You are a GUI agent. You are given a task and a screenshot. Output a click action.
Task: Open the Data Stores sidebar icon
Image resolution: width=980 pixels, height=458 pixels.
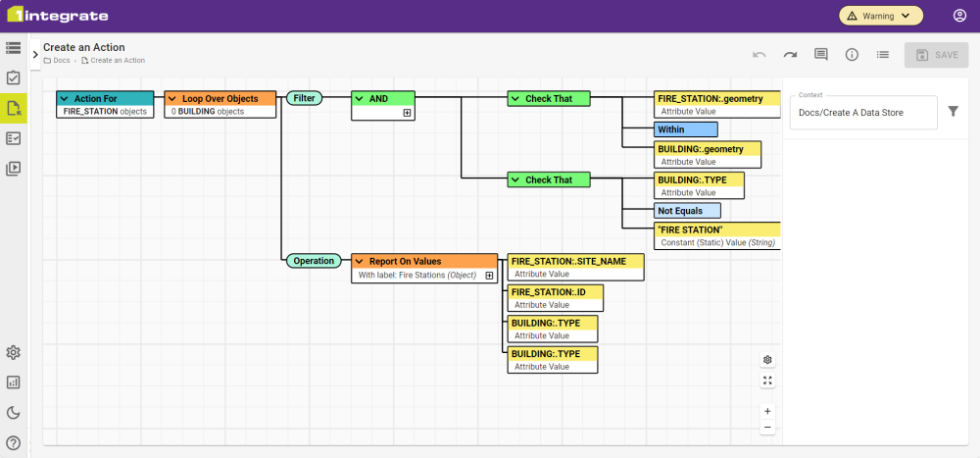(14, 48)
